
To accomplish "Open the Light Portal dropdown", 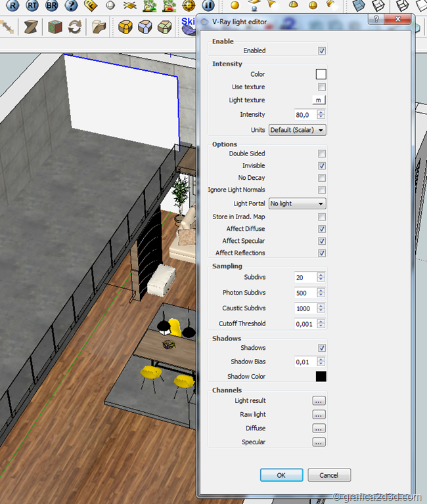I will 298,203.
